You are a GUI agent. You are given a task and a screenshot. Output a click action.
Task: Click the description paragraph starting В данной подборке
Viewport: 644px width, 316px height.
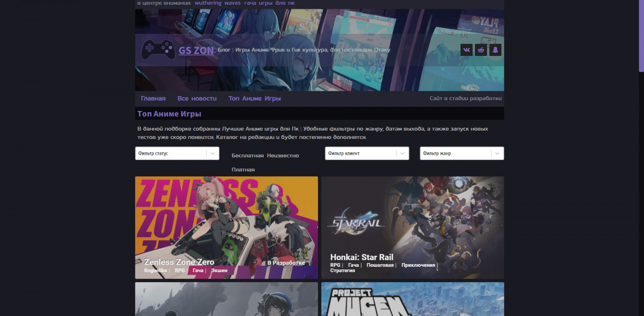(x=313, y=133)
